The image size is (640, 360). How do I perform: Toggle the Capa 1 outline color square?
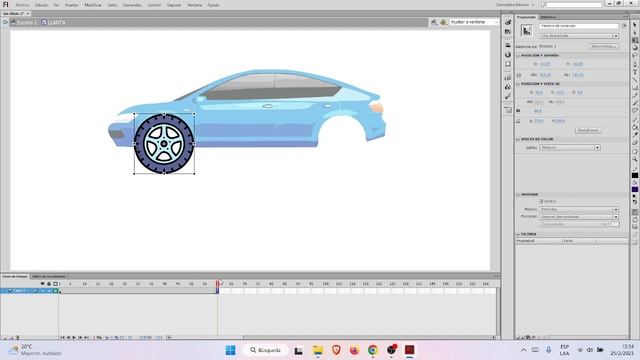point(56,291)
